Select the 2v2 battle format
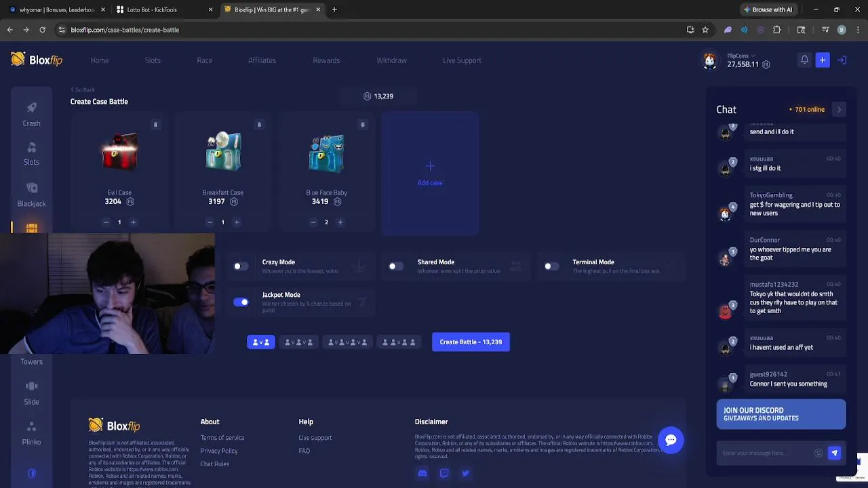868x488 pixels. 399,342
